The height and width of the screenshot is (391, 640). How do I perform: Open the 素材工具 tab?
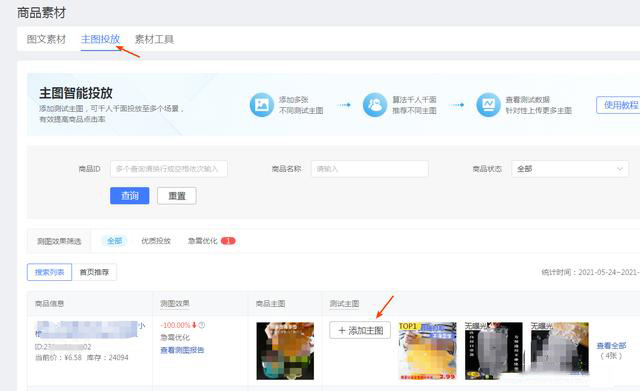[x=154, y=39]
